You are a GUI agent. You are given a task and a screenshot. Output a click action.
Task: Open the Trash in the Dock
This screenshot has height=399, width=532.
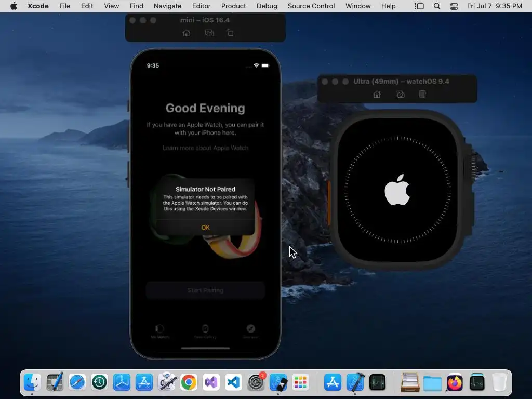pos(499,382)
